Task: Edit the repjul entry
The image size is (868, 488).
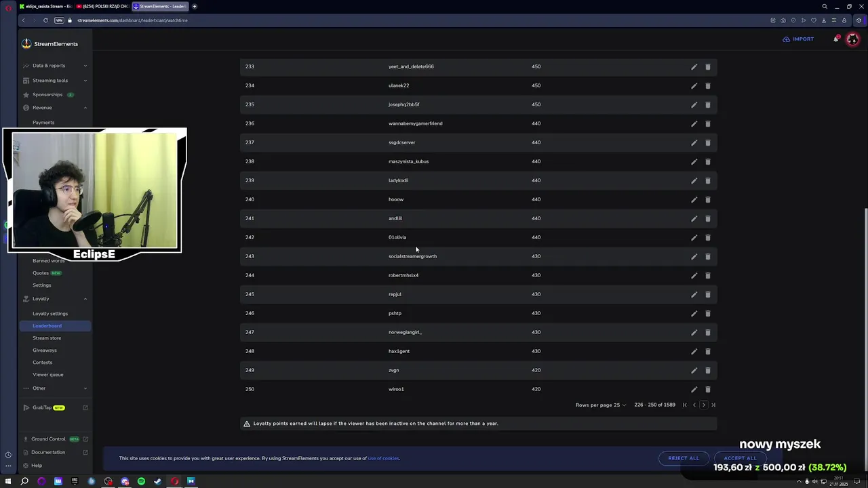Action: (x=694, y=294)
